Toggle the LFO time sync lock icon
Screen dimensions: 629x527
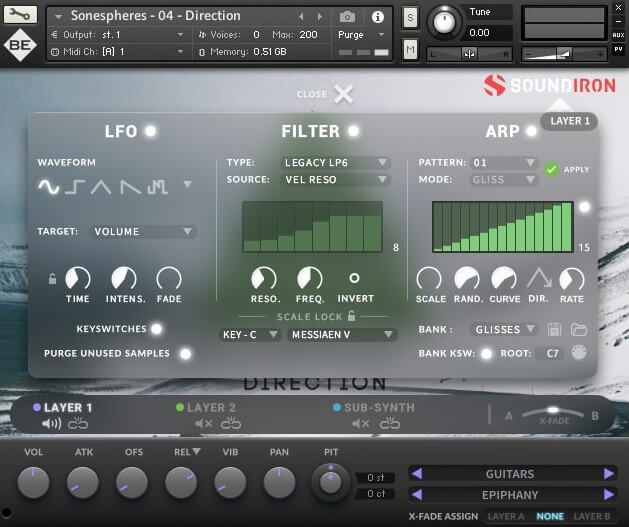52,278
